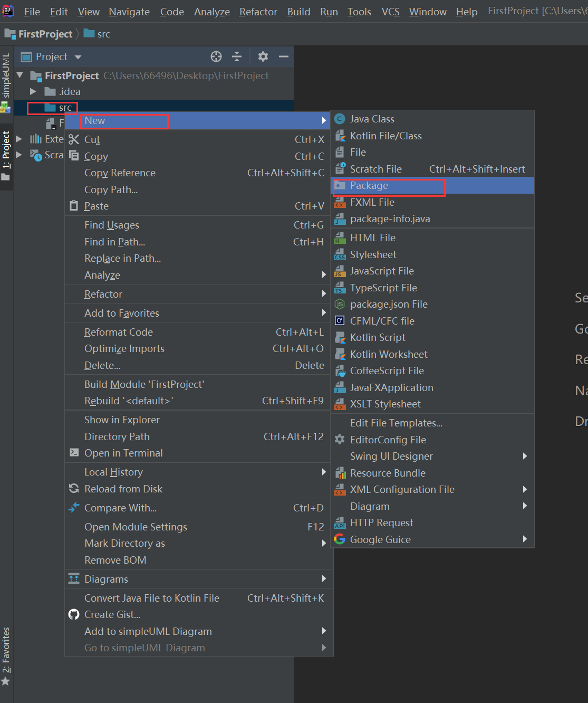
Task: Open the Navigate menu
Action: [129, 12]
